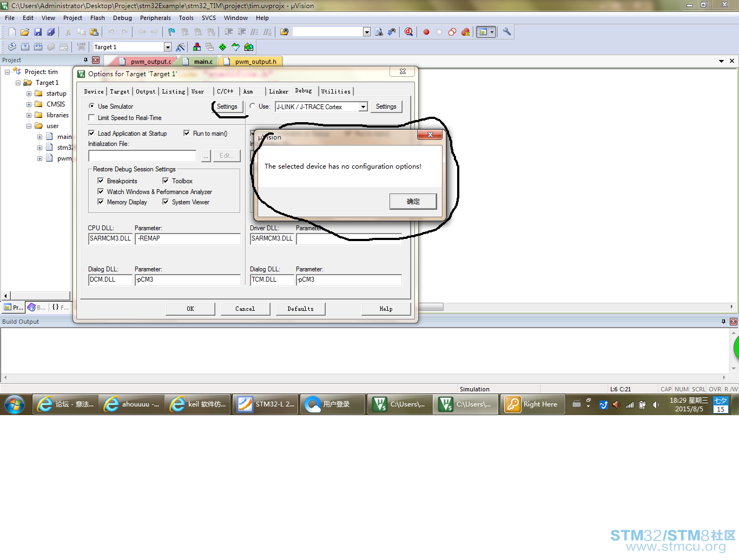Screen dimensions: 739x560
Task: Click the Defaults button
Action: pyautogui.click(x=301, y=309)
